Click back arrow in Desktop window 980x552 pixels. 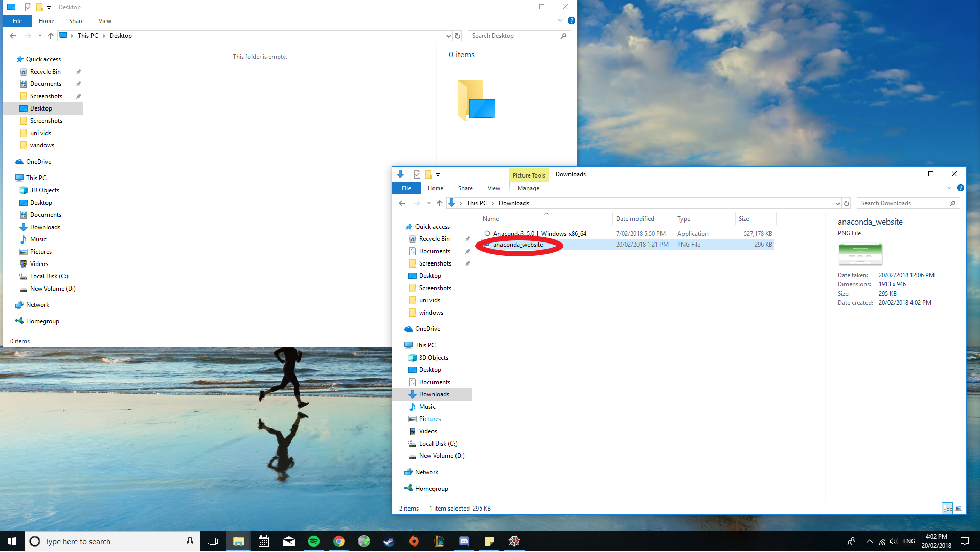tap(13, 36)
